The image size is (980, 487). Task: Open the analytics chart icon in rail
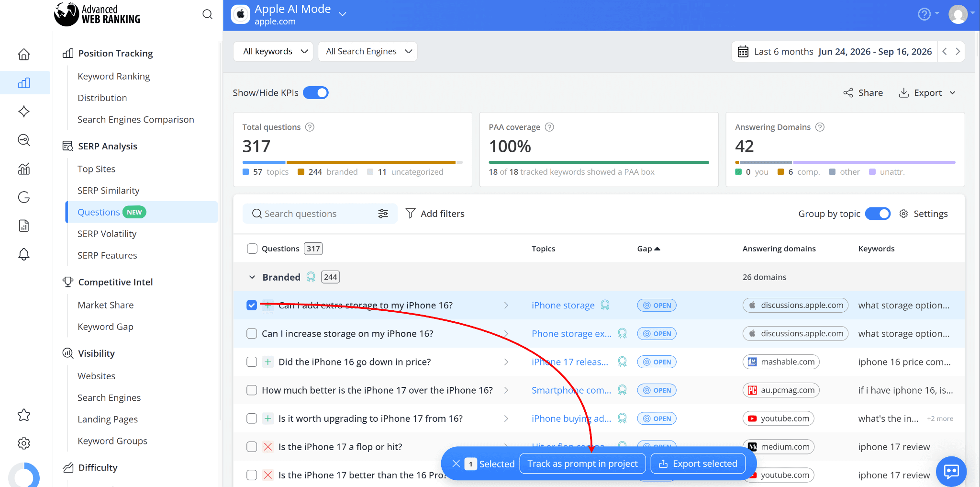(x=24, y=169)
